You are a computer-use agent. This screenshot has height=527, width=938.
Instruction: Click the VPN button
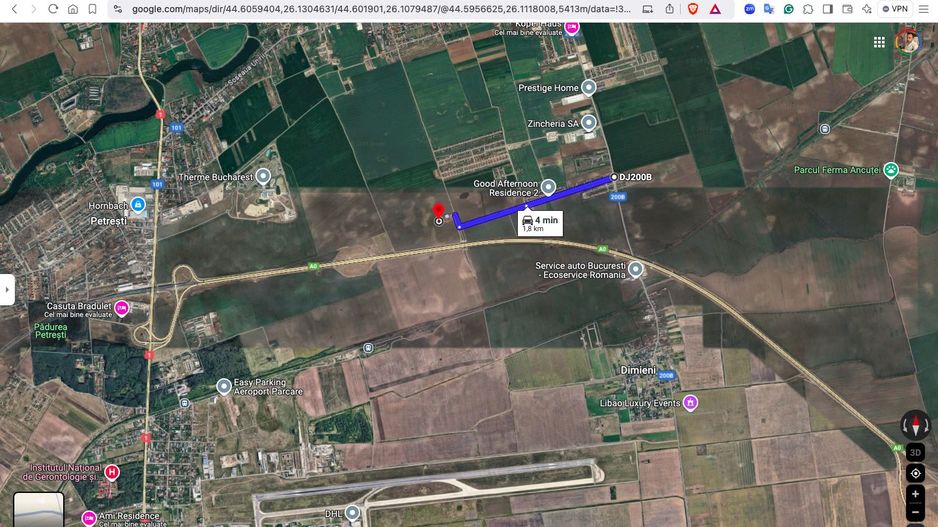[895, 9]
